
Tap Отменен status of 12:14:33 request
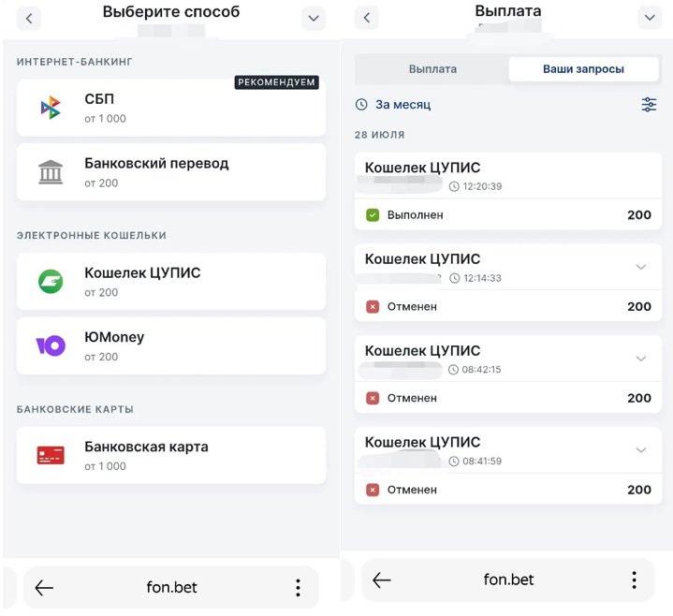click(x=412, y=306)
